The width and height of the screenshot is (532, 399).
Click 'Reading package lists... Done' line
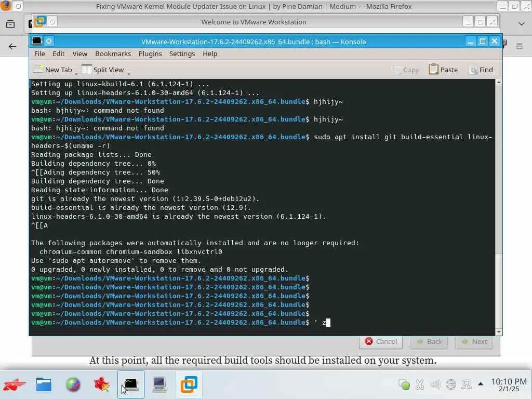[91, 155]
